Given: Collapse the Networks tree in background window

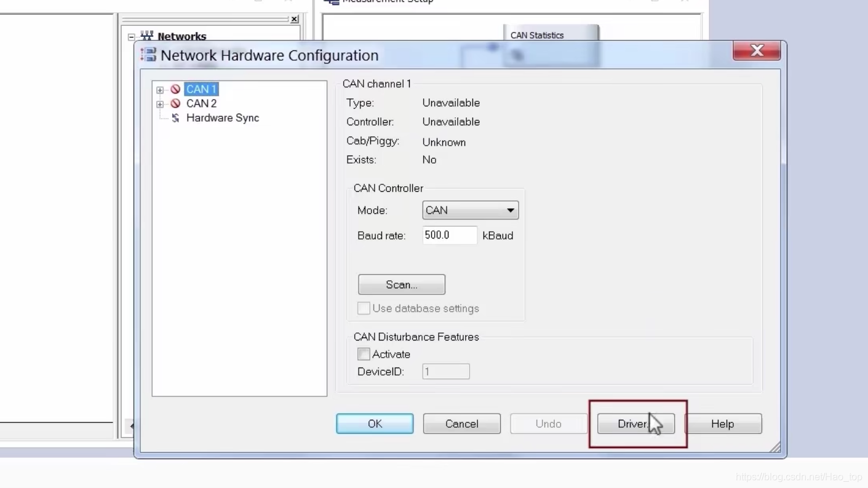Looking at the screenshot, I should click(131, 37).
